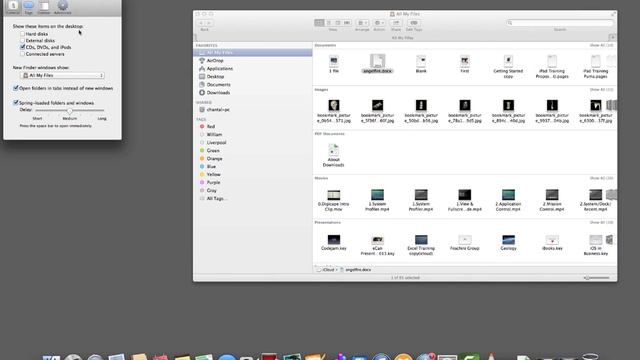Show all items in Movies group
Screen dimensions: 640x360
(601, 178)
